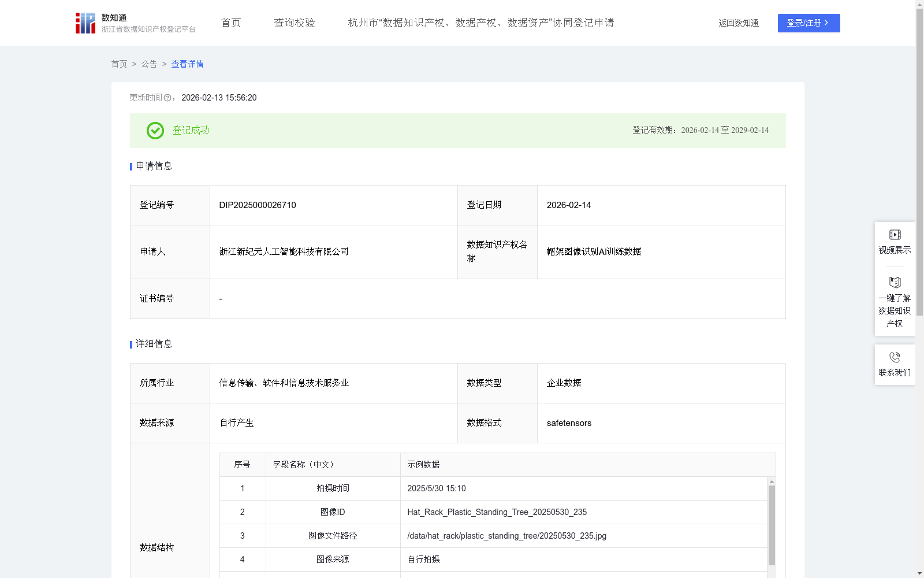This screenshot has width=924, height=578.
Task: Click the 图像ID field name cell
Action: pyautogui.click(x=333, y=512)
